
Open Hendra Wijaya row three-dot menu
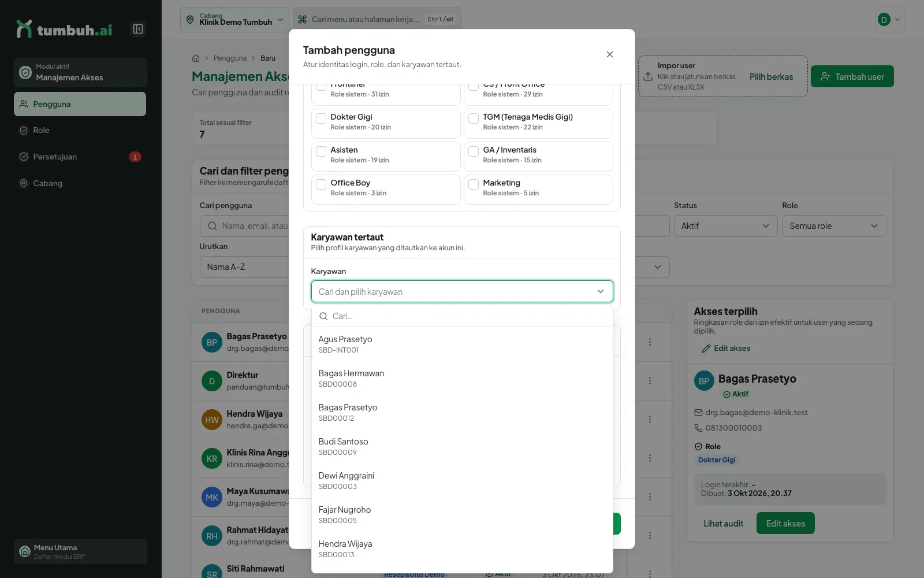pos(650,419)
